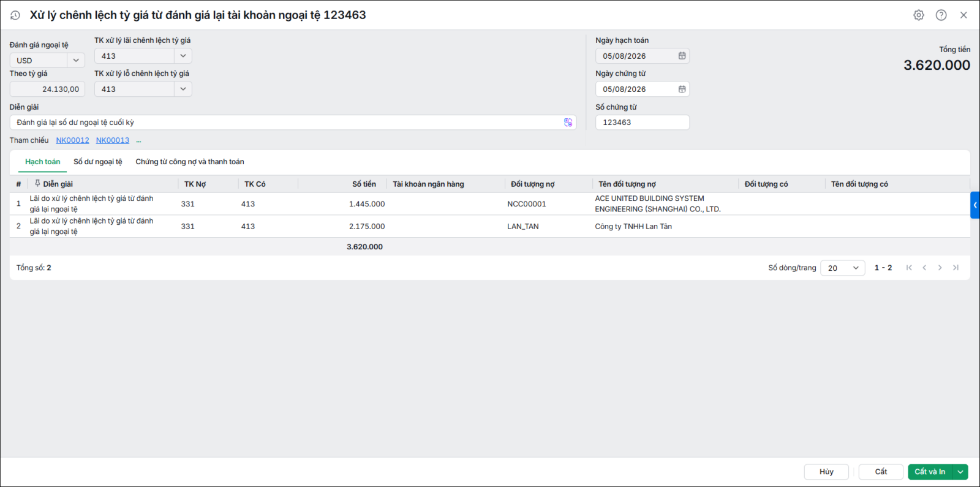The height and width of the screenshot is (487, 980).
Task: Click the Số chứng từ input field
Action: (643, 123)
